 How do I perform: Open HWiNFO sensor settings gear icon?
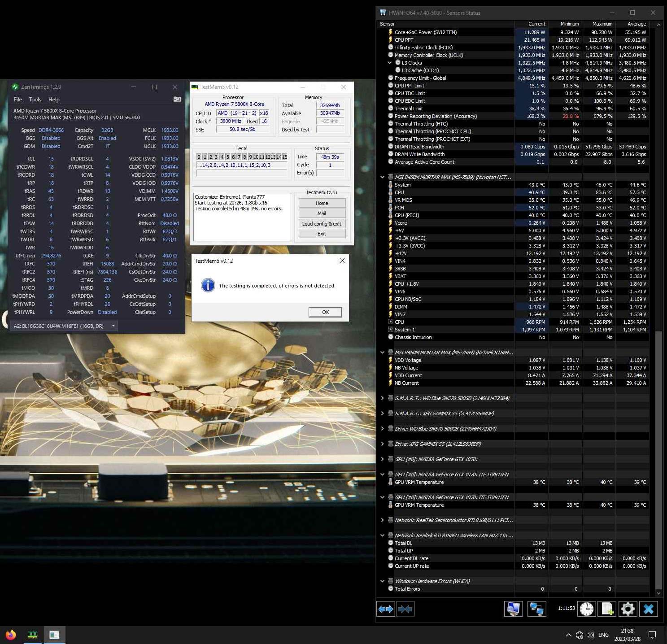628,609
